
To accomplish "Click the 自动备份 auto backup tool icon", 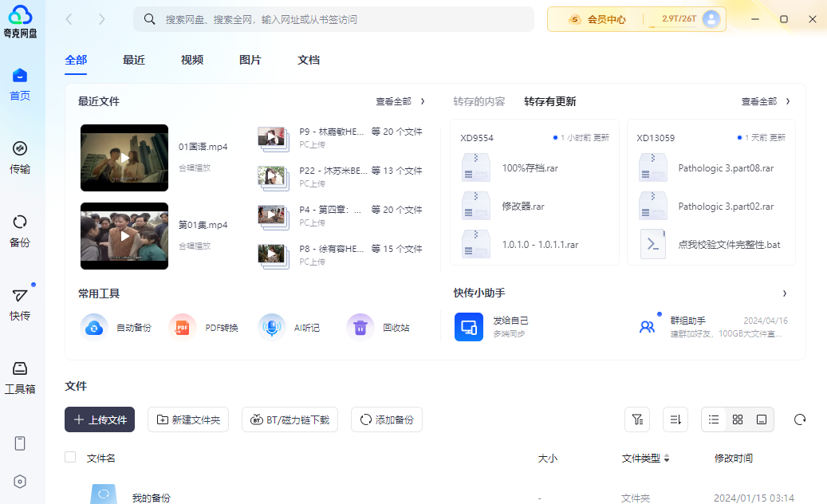I will click(94, 327).
